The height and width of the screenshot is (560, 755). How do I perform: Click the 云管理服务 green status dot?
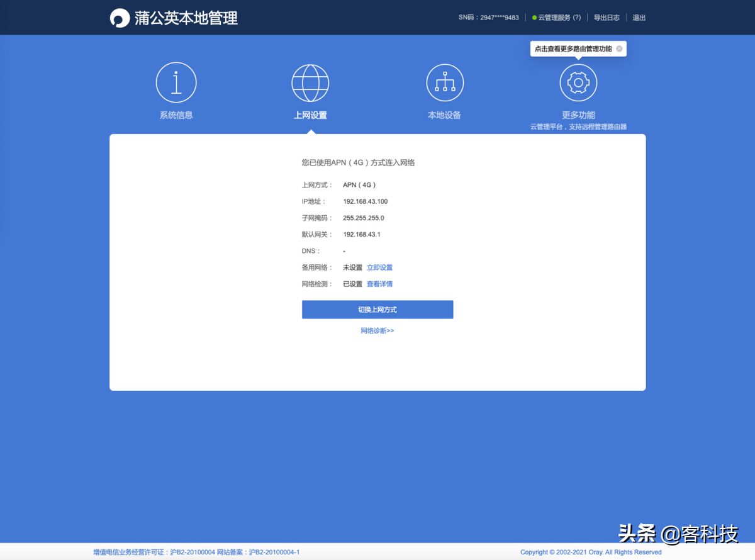(534, 18)
